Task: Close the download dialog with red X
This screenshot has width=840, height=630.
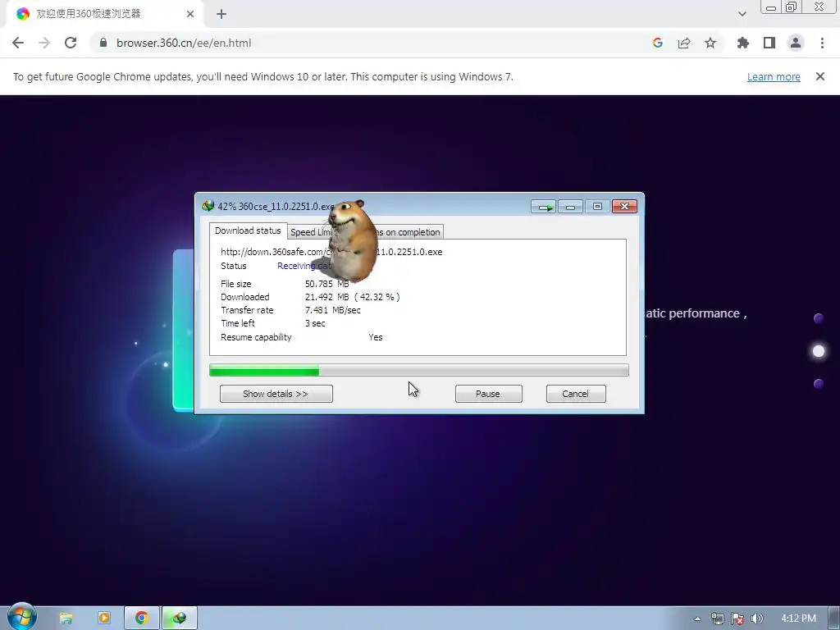Action: click(x=624, y=207)
